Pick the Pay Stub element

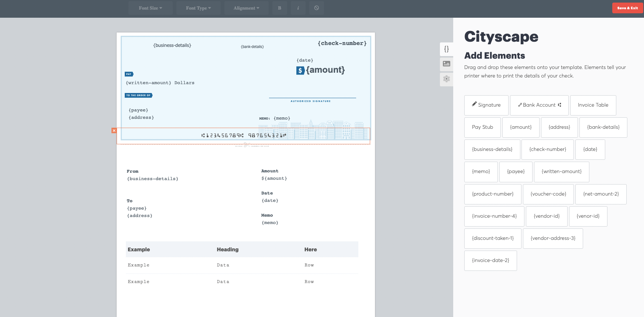(482, 127)
